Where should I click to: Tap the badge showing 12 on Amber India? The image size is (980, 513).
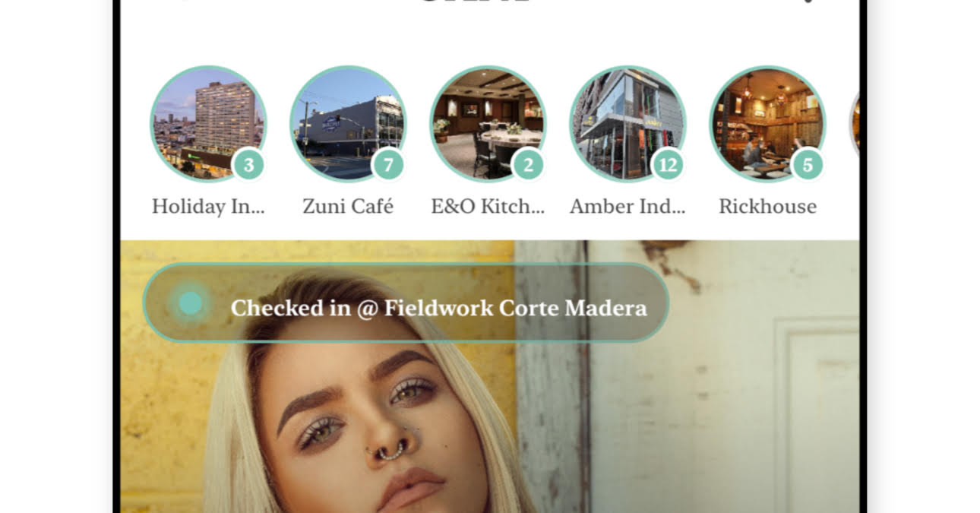(668, 165)
